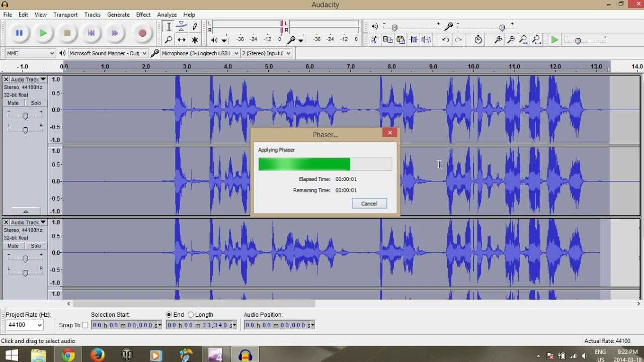Click the Sync-Lock tracks clock icon
The width and height of the screenshot is (644, 362).
(x=478, y=40)
